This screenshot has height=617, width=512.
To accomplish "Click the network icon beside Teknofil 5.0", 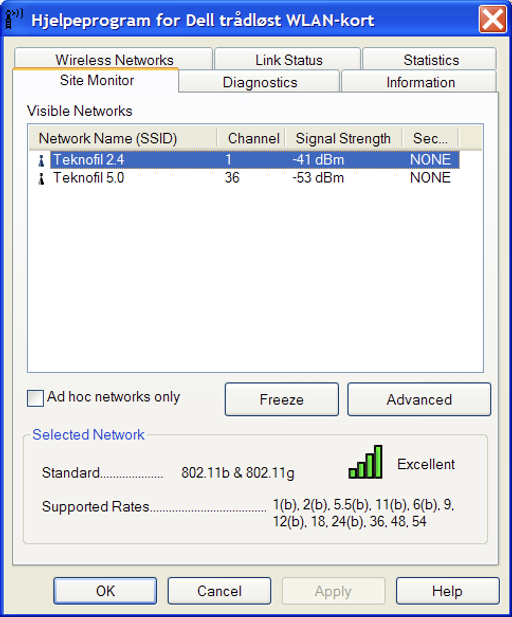I will pos(41,178).
